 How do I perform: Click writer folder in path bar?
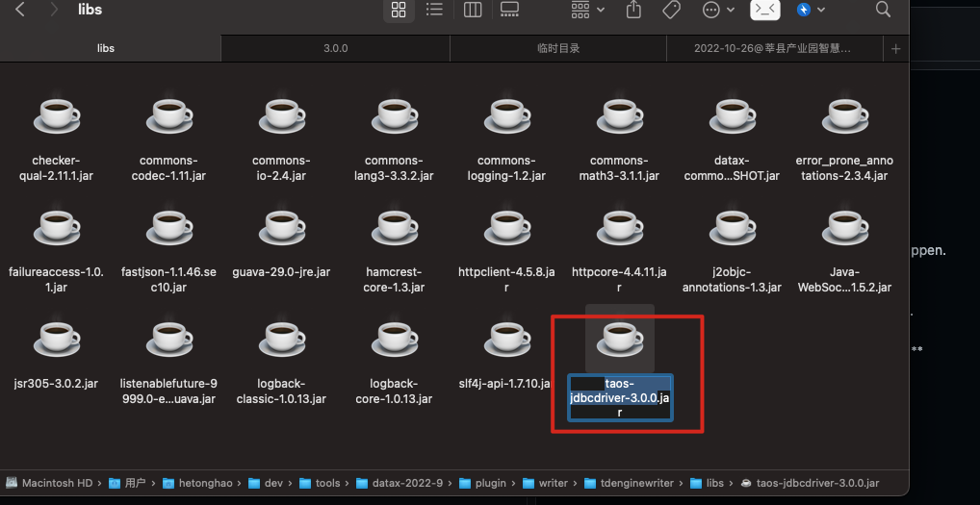coord(545,483)
